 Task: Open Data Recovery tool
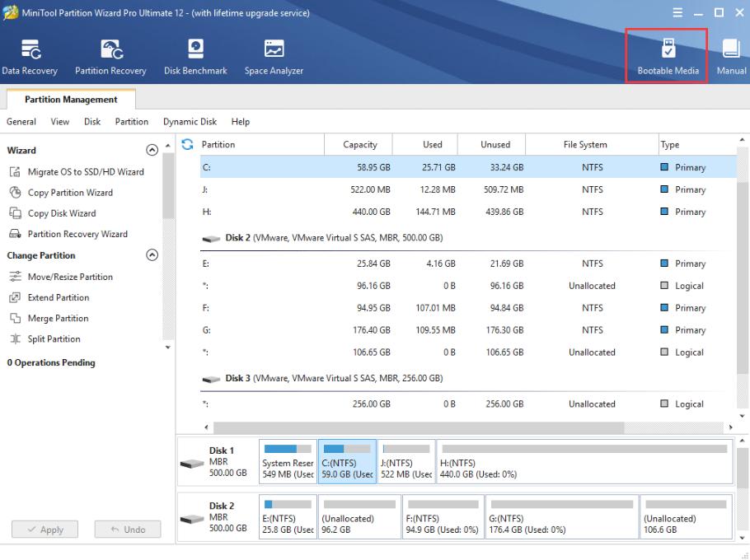pyautogui.click(x=29, y=56)
